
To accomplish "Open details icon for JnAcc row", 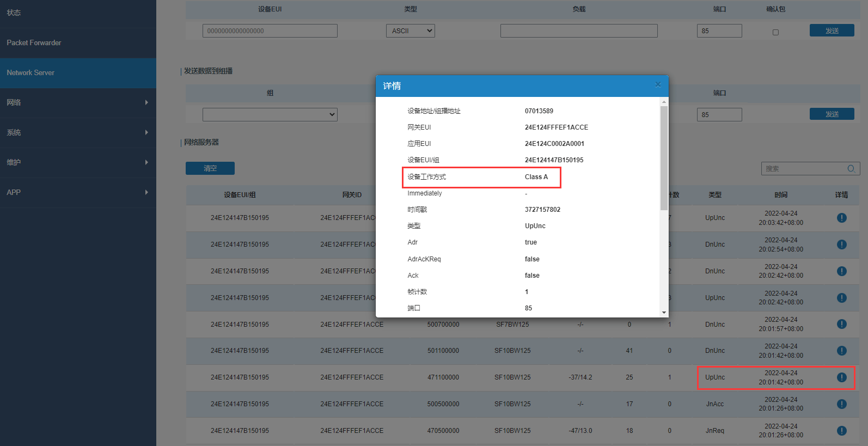I will pyautogui.click(x=841, y=404).
